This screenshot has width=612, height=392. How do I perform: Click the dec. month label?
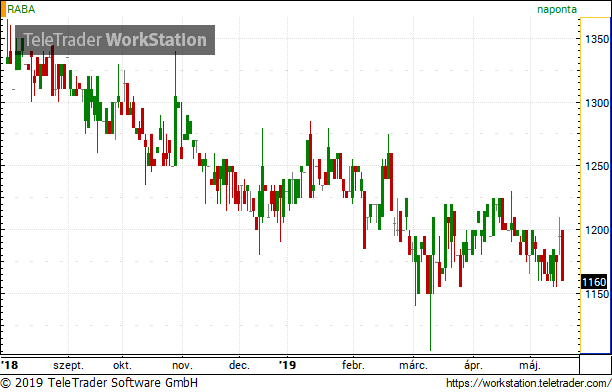point(239,365)
